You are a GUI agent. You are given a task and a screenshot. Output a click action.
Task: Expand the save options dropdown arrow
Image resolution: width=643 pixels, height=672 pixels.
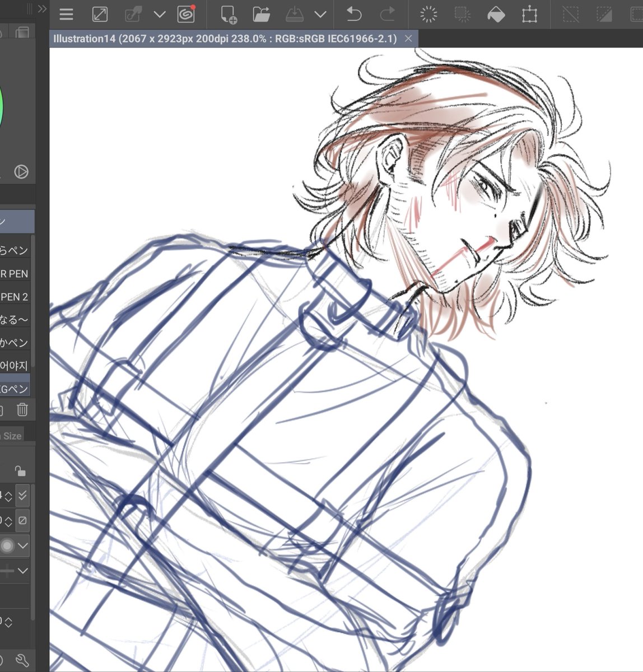pyautogui.click(x=320, y=15)
